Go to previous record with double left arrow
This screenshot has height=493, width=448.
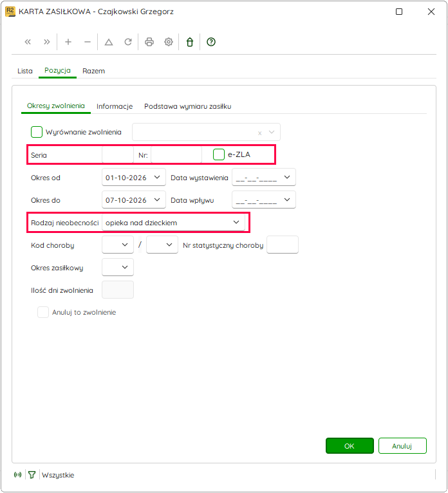click(28, 42)
